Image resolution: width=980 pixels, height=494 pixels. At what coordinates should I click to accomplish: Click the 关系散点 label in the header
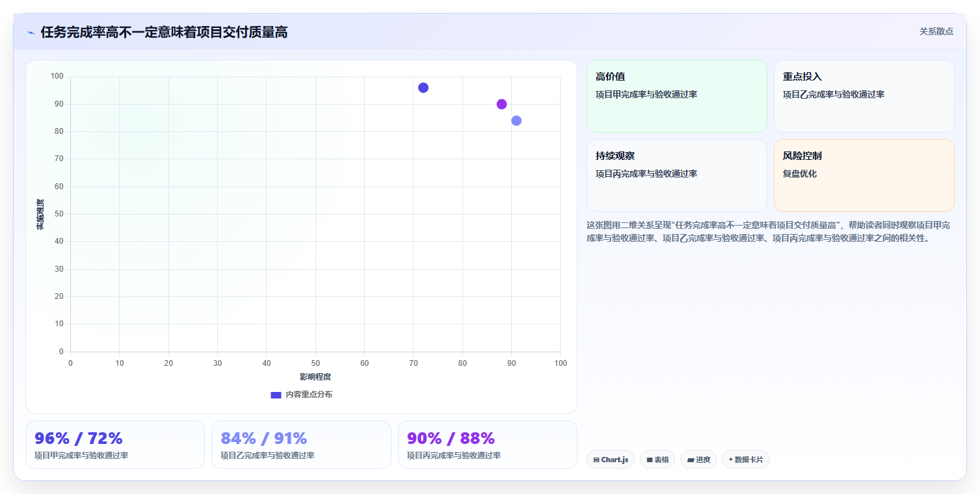coord(936,31)
